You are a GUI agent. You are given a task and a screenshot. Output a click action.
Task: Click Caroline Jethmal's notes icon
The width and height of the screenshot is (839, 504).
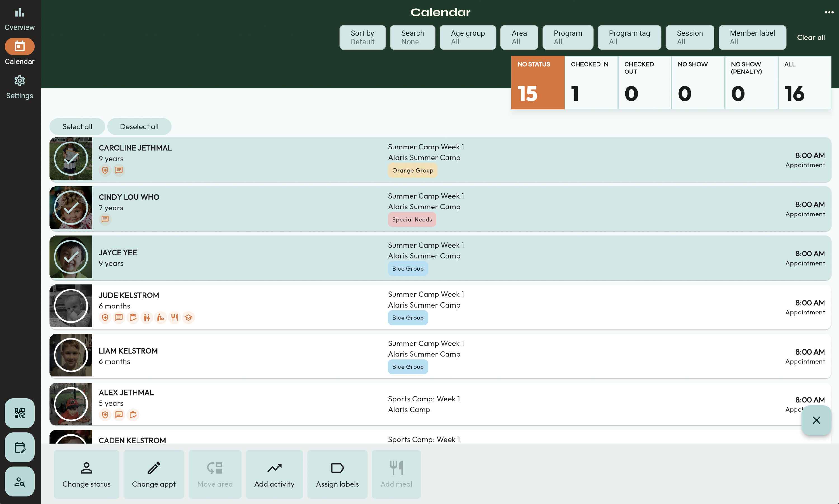pyautogui.click(x=119, y=170)
